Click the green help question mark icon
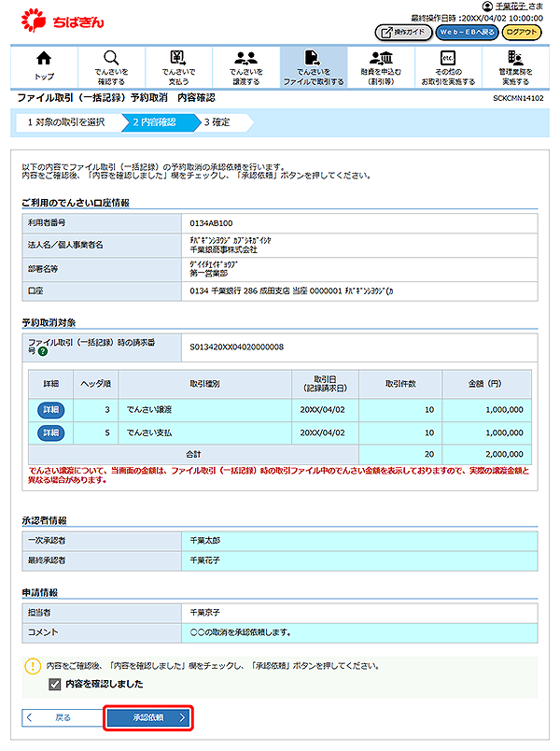The width and height of the screenshot is (560, 751). click(43, 351)
